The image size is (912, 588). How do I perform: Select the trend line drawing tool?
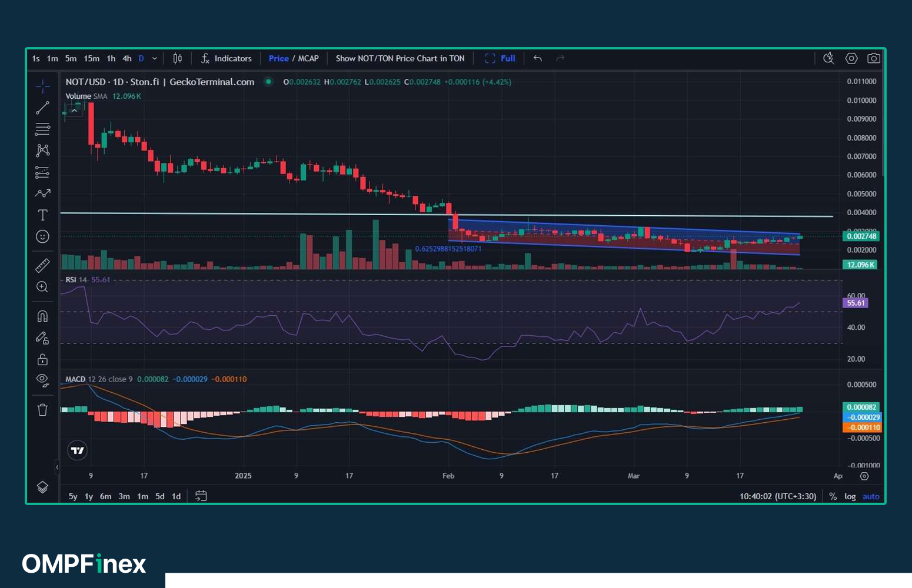click(x=42, y=108)
